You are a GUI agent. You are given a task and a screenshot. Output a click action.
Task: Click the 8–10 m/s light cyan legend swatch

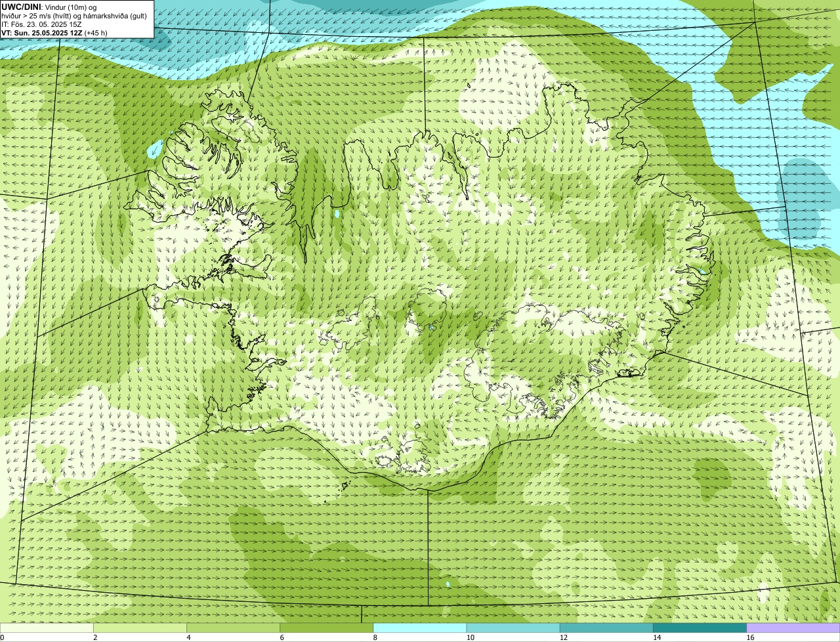click(420, 628)
